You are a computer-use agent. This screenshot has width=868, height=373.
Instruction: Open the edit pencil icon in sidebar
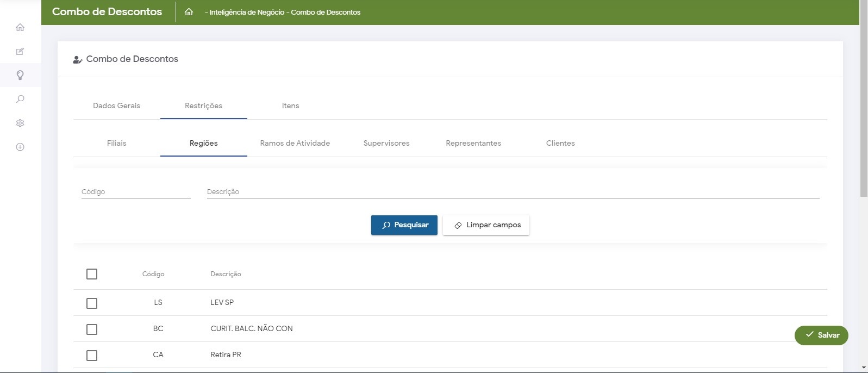20,52
